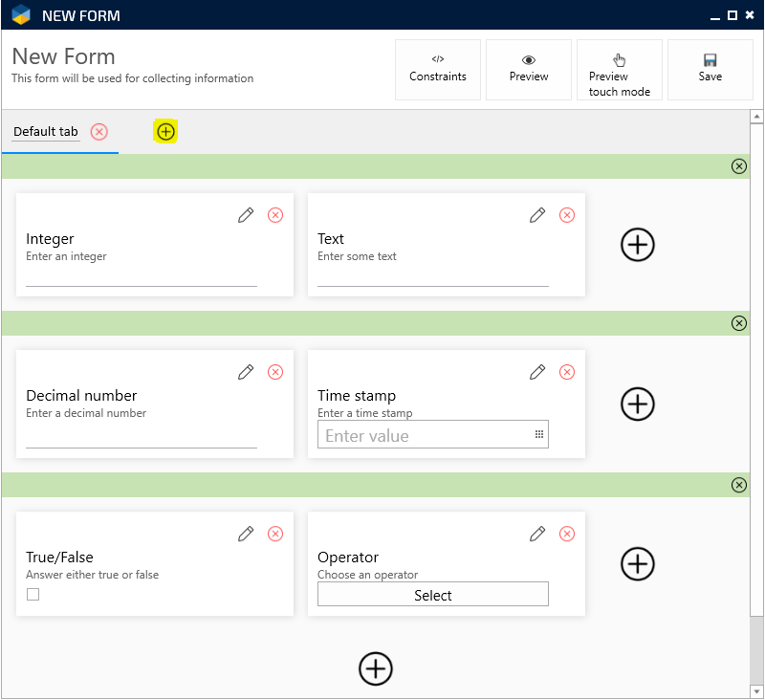Add a field to the first row
Screen dimensions: 765x700
[x=638, y=245]
